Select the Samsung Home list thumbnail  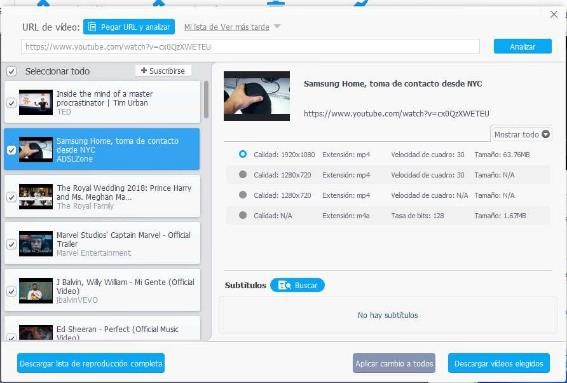(x=36, y=149)
